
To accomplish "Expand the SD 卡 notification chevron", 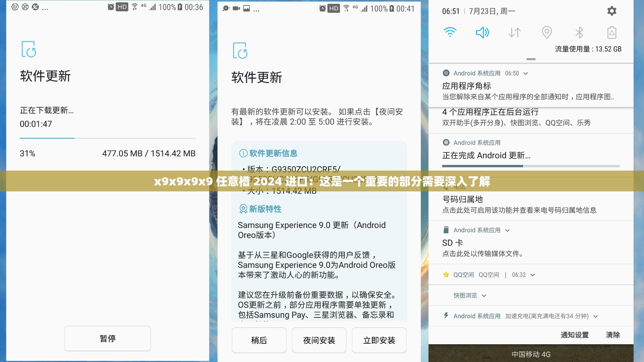I will [507, 230].
